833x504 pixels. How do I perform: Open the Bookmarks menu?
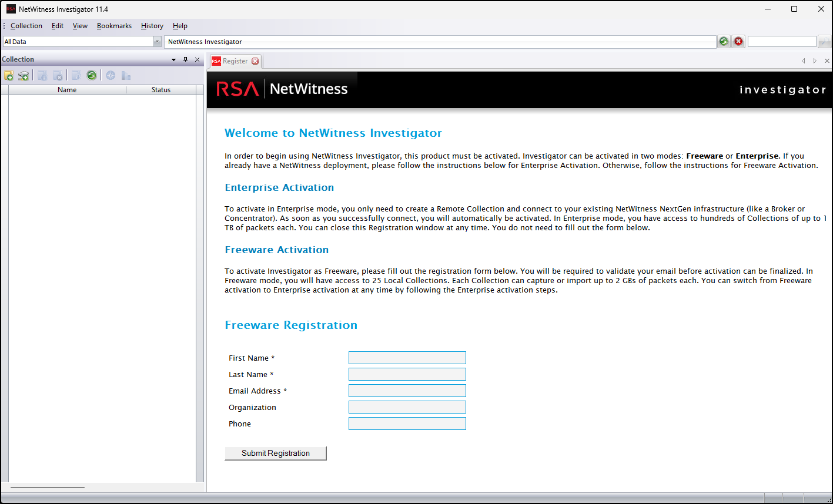coord(114,26)
